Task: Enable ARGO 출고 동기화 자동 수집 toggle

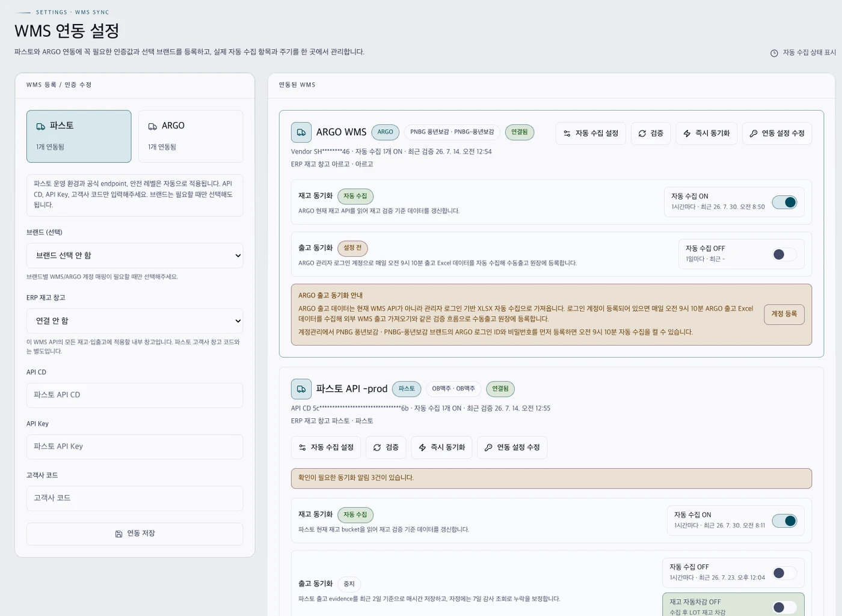Action: point(785,254)
